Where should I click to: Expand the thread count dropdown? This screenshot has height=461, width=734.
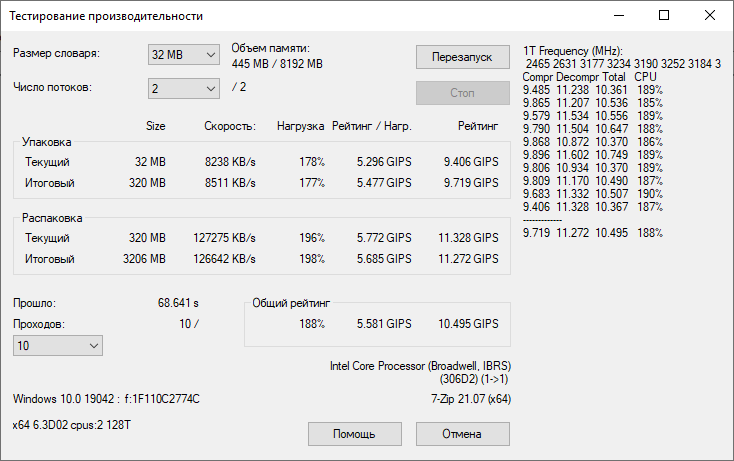(183, 88)
